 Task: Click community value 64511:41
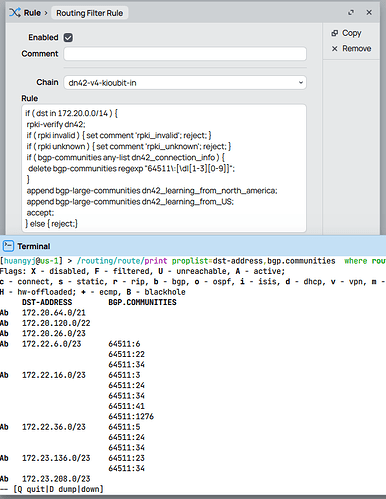tap(127, 406)
